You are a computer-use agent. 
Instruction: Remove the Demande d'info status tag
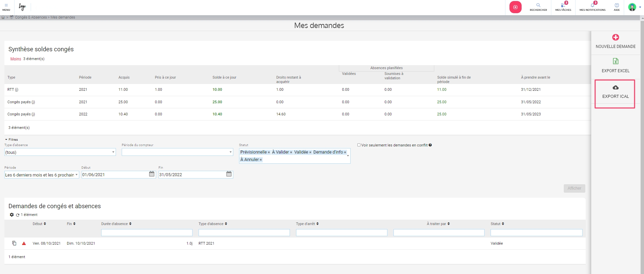345,153
